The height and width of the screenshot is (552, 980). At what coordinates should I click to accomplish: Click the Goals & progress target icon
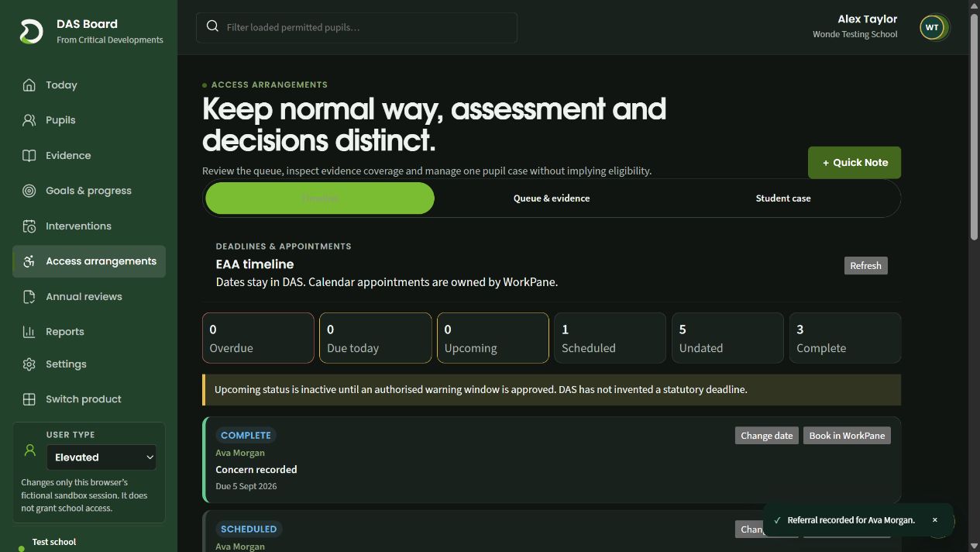pyautogui.click(x=29, y=191)
